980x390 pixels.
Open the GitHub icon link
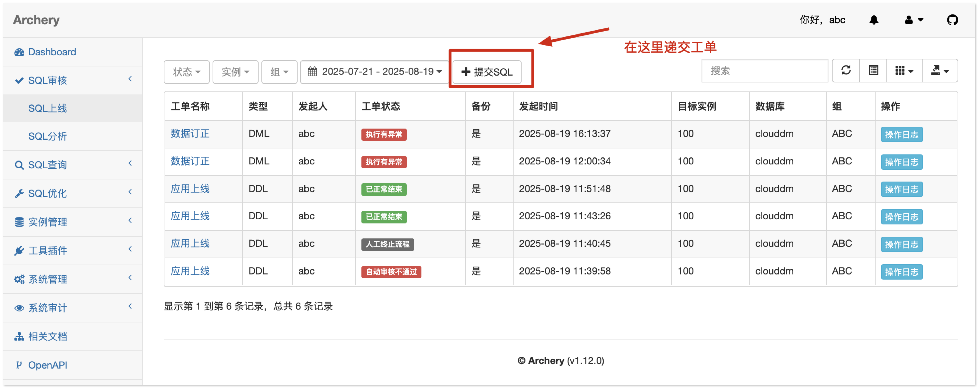(x=952, y=20)
